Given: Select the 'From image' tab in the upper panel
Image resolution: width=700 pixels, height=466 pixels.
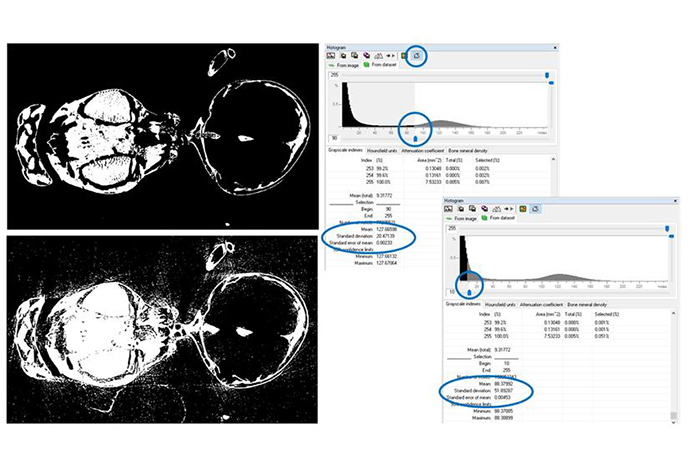Looking at the screenshot, I should point(347,67).
